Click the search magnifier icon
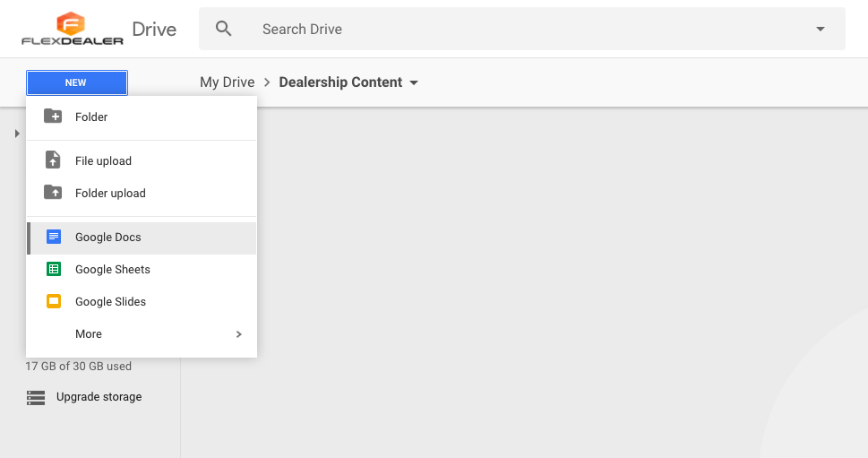The image size is (868, 458). [x=224, y=29]
